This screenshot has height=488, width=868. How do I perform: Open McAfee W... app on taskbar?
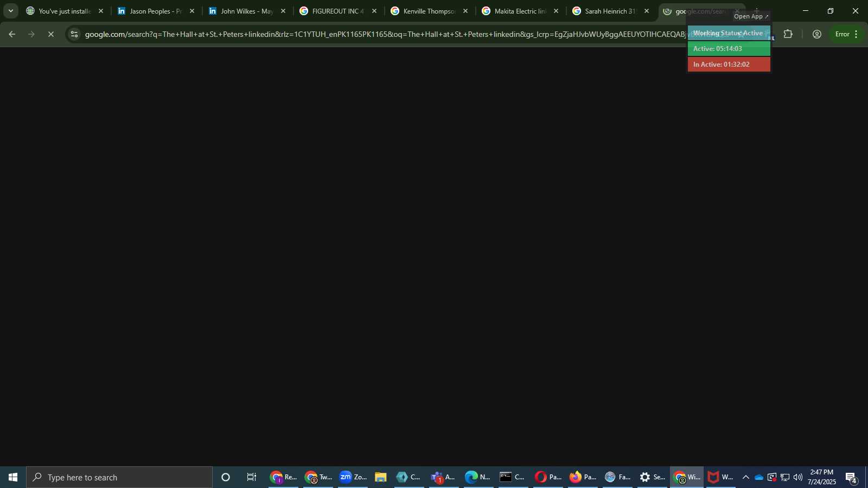[721, 477]
